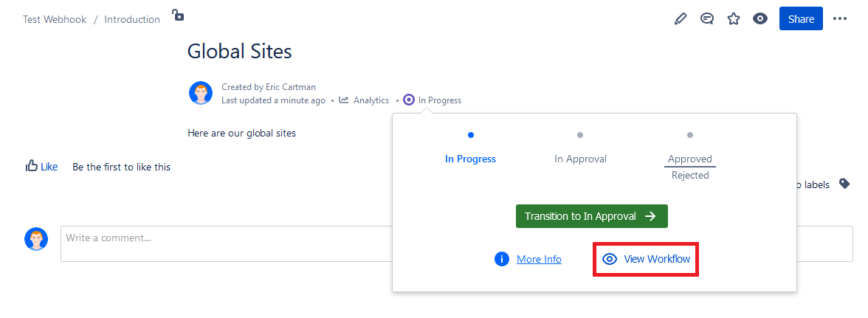Select the In Approval workflow step dot
The image size is (868, 318).
[x=580, y=135]
